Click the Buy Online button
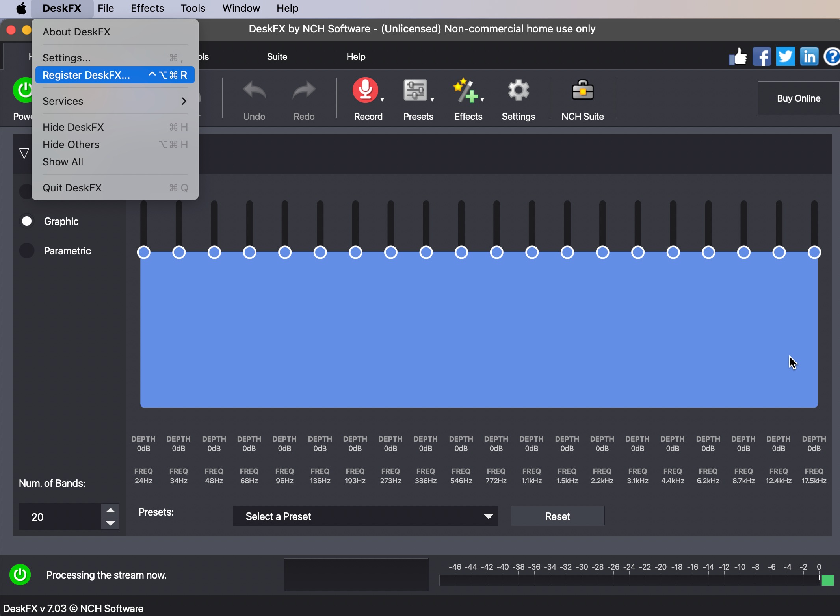The width and height of the screenshot is (840, 616). click(x=798, y=98)
